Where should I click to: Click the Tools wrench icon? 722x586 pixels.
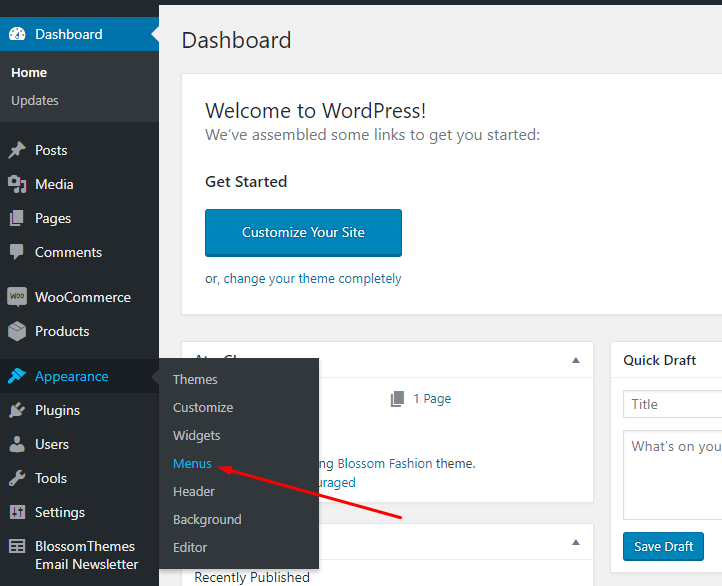17,478
